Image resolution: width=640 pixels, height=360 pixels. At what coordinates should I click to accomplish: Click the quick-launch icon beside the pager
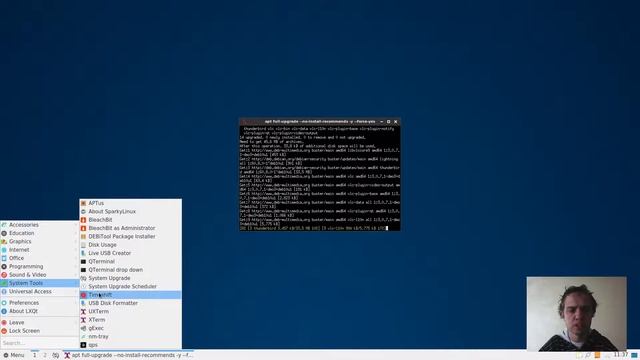(x=56, y=356)
